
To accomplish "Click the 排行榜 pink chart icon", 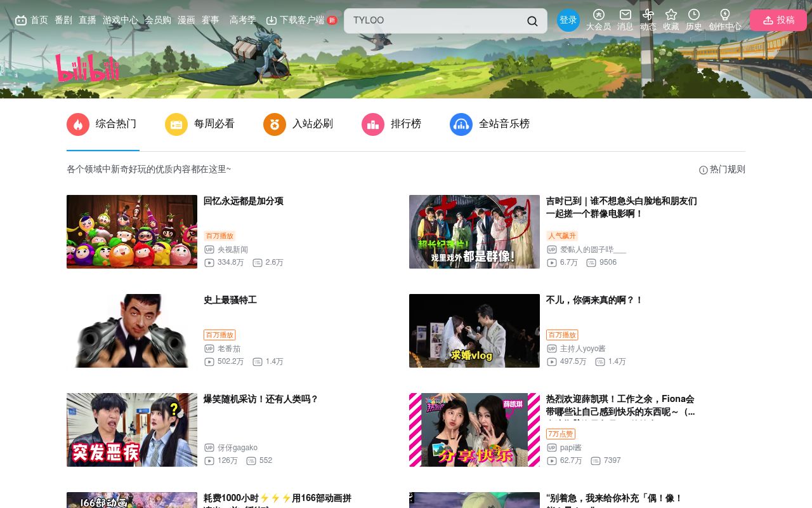I will pyautogui.click(x=373, y=124).
